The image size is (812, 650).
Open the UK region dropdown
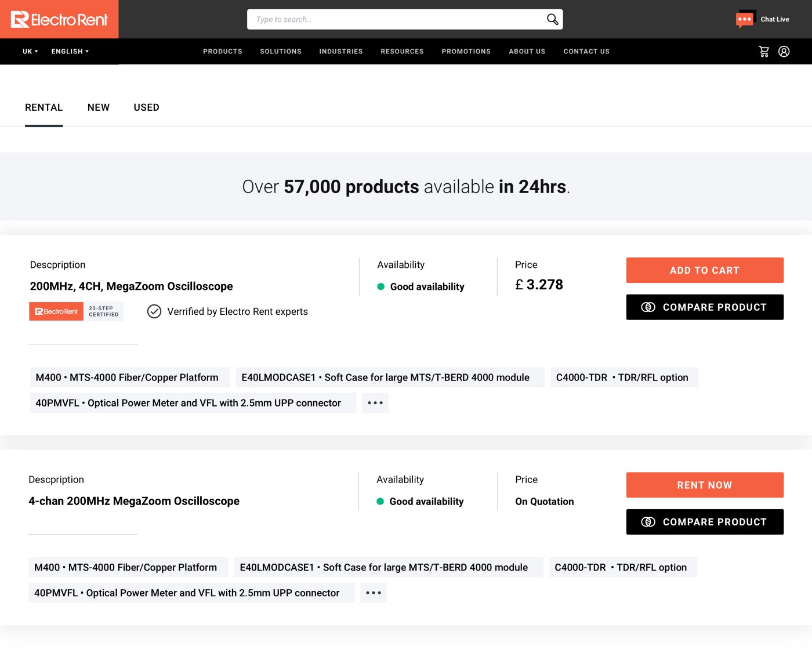click(x=30, y=52)
